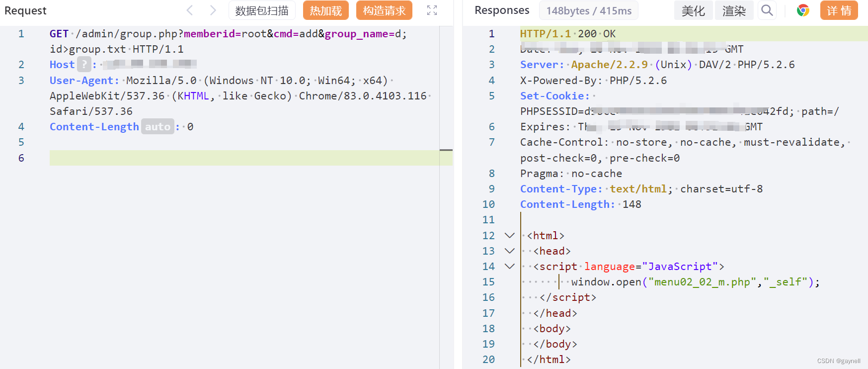This screenshot has height=369, width=868.
Task: Click the Server: Apache/2.2.9 header line
Action: click(x=657, y=65)
